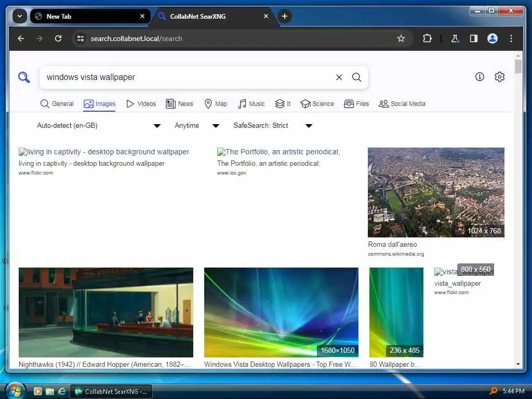532x399 pixels.
Task: Go back to the previous page
Action: click(21, 38)
